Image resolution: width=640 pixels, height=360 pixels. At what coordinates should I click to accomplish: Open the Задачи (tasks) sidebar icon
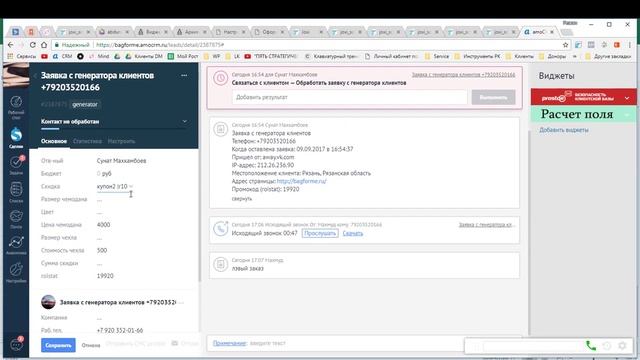point(16,165)
